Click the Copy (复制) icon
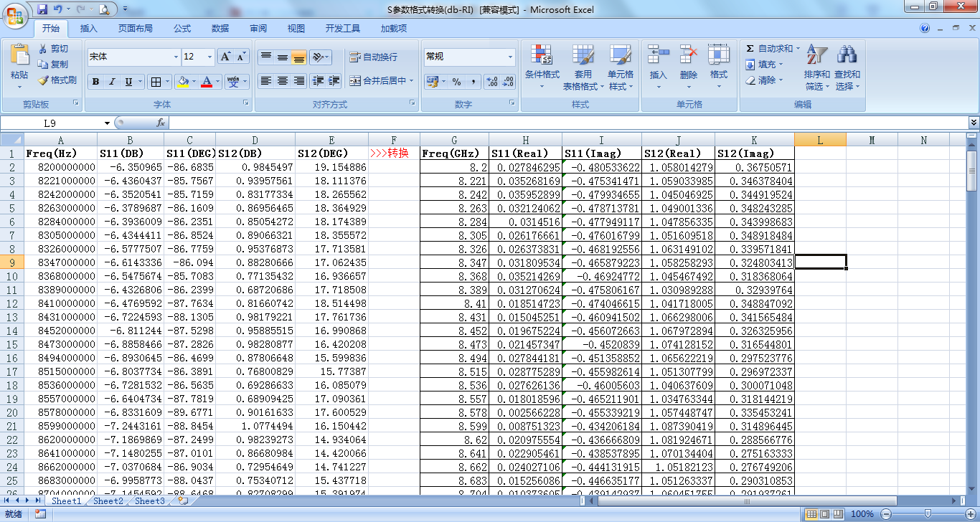Viewport: 980px width, 522px height. (x=43, y=64)
